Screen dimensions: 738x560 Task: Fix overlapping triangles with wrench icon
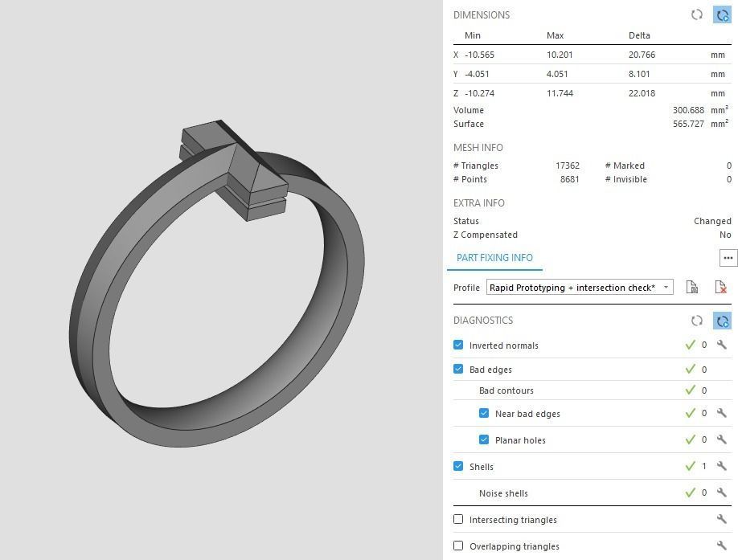(x=722, y=546)
